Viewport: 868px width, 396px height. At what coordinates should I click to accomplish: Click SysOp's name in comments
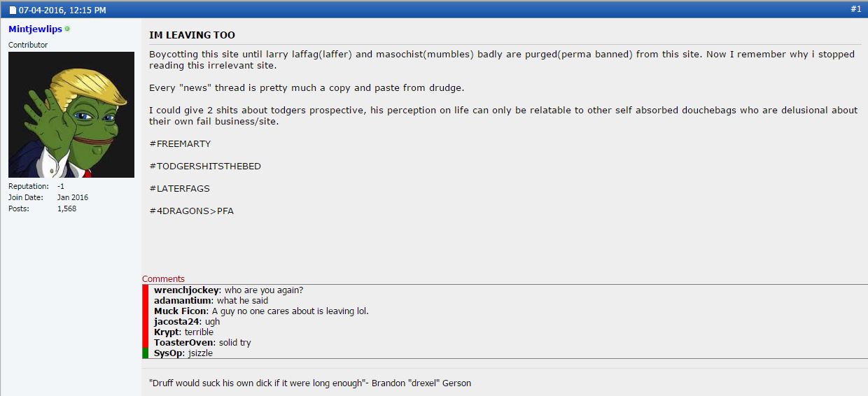click(x=169, y=353)
